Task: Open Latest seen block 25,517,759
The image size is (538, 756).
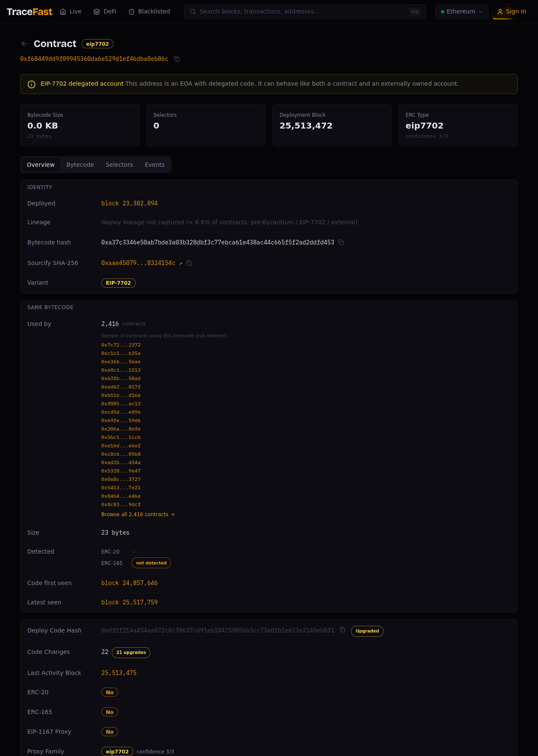Action: (129, 602)
